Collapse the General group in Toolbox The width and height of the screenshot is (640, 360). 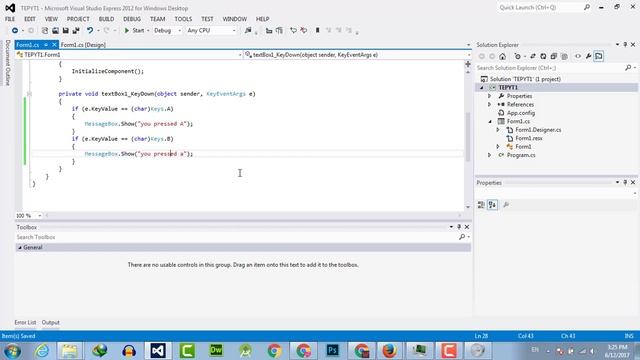(x=20, y=248)
